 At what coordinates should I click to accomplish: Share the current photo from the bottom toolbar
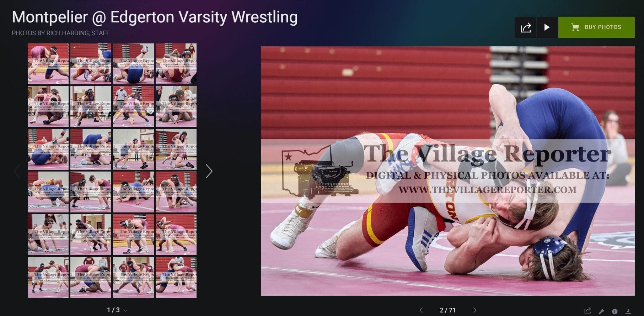click(x=587, y=311)
